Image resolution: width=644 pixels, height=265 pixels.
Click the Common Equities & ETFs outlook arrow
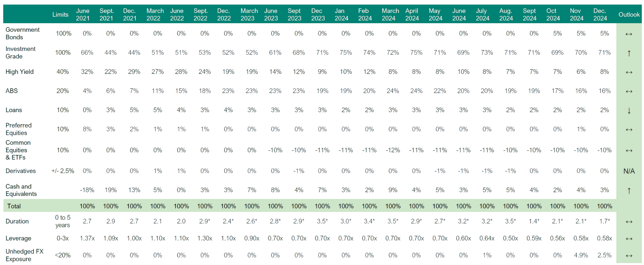pyautogui.click(x=629, y=151)
